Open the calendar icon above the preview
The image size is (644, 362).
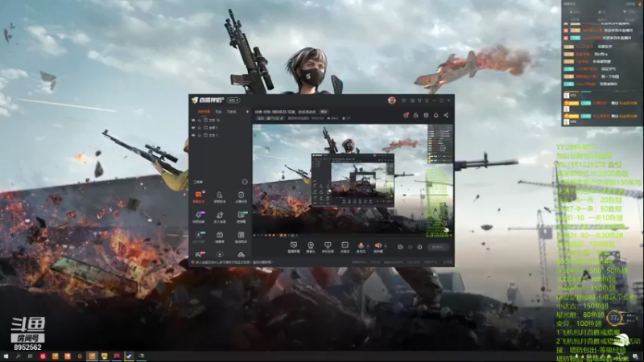[x=426, y=115]
